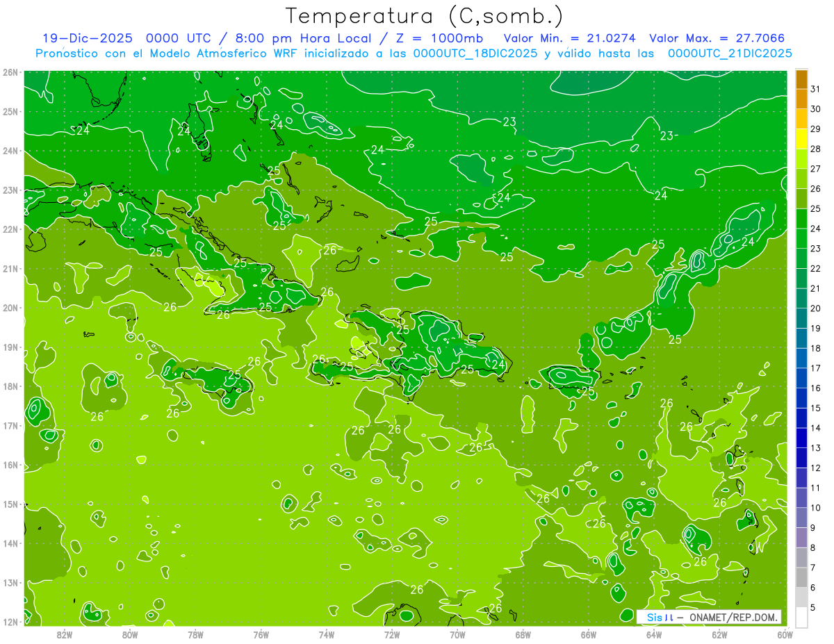Viewport: 834px width, 644px height.
Task: Click the 74W longitude axis label
Action: 327,634
